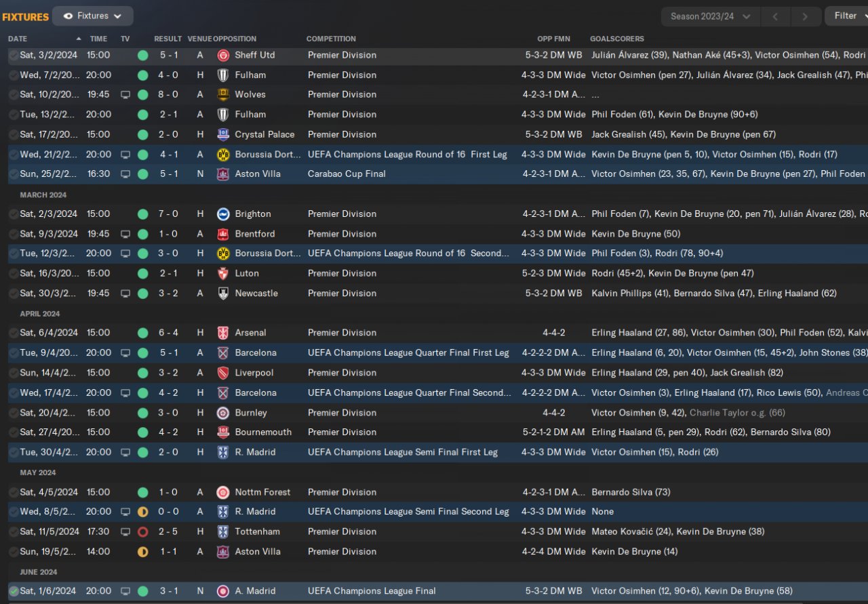Click the 8 - 0 result against Wolves

(168, 95)
